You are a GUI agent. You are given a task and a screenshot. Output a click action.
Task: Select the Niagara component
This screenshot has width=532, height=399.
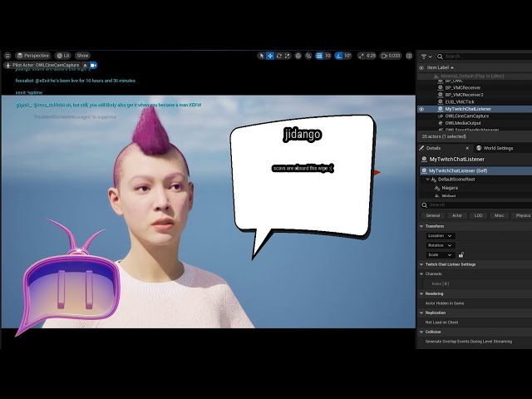pyautogui.click(x=450, y=188)
